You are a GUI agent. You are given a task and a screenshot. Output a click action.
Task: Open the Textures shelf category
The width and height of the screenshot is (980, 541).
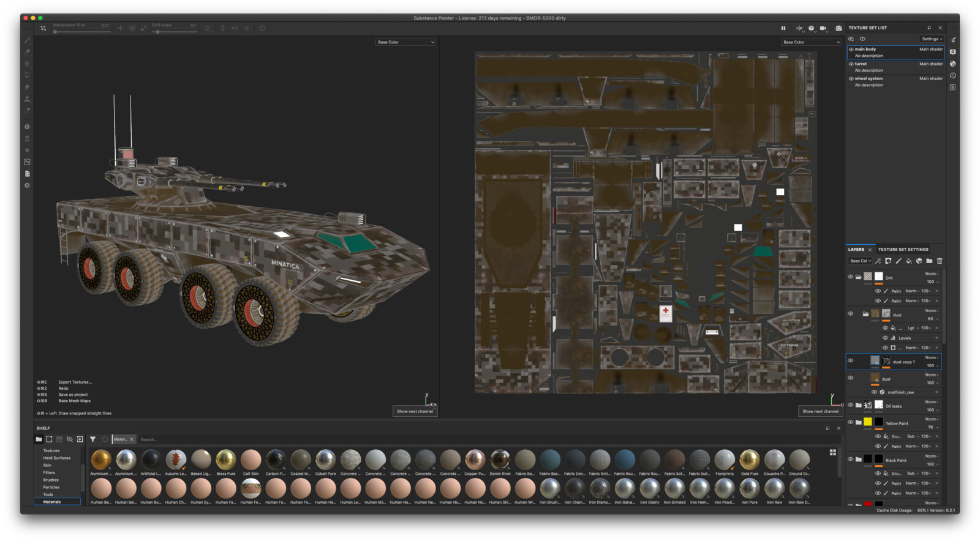tap(51, 451)
